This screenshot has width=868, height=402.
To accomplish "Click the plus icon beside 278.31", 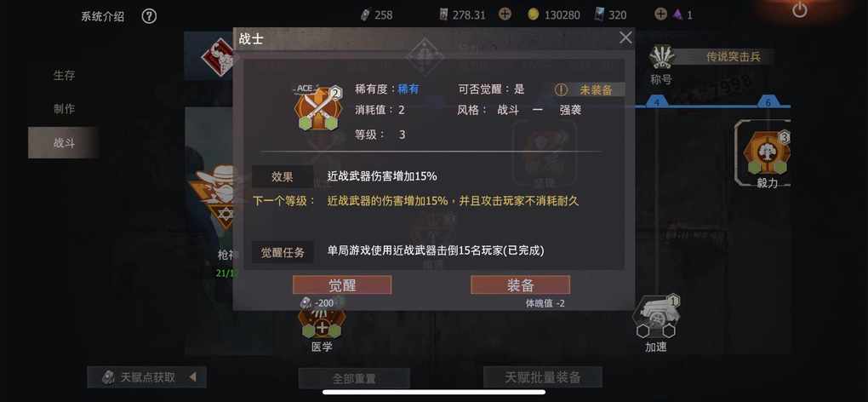I will 505,14.
